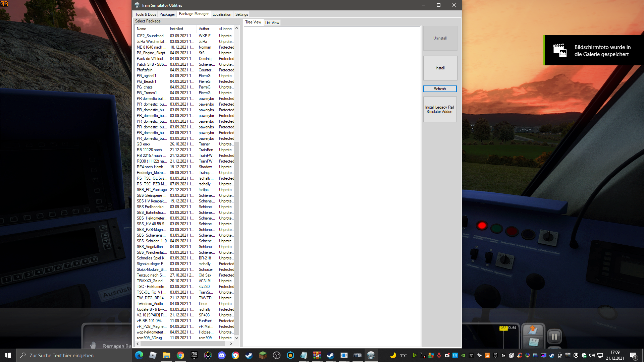Screen dimensions: 644x362
Task: Open WinRAR in the taskbar
Action: [317, 355]
